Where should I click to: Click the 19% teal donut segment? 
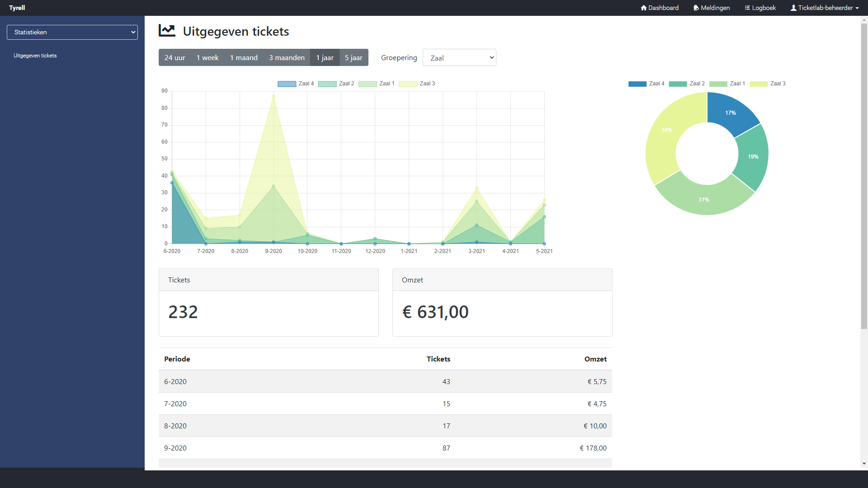753,157
